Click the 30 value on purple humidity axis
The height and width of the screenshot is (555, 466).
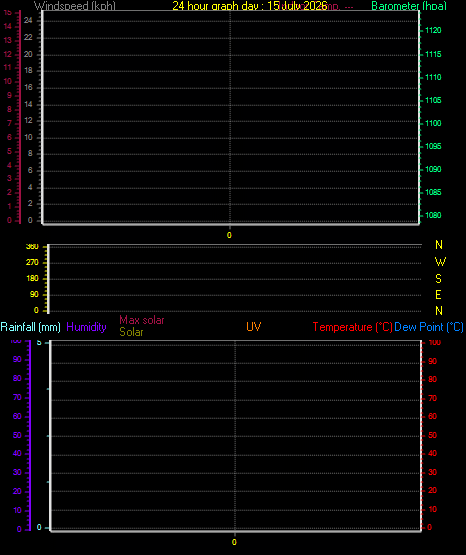click(x=17, y=473)
